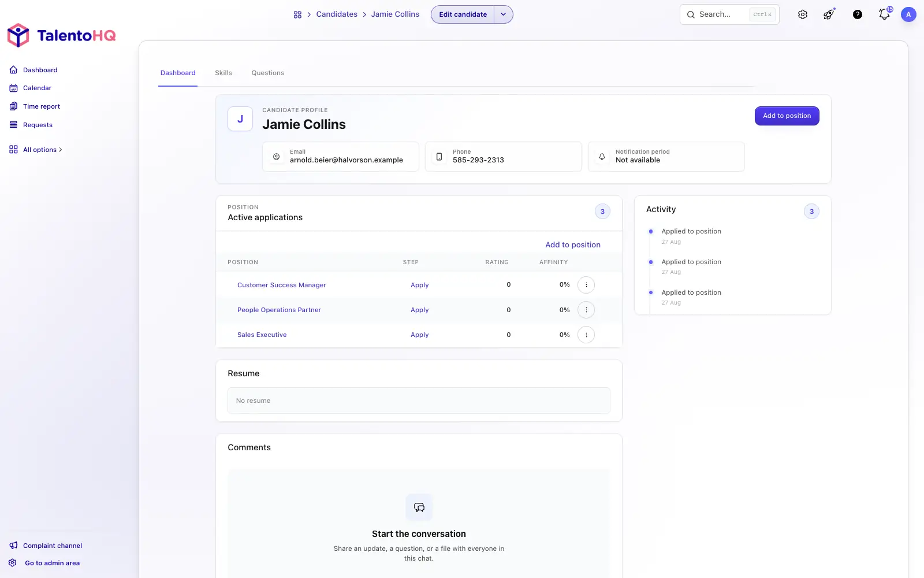Viewport: 924px width, 578px height.
Task: Click the Active applications count badge
Action: tap(602, 212)
